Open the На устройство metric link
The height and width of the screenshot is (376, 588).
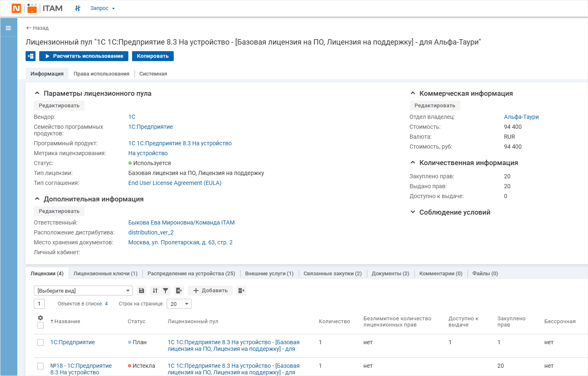[x=148, y=154]
